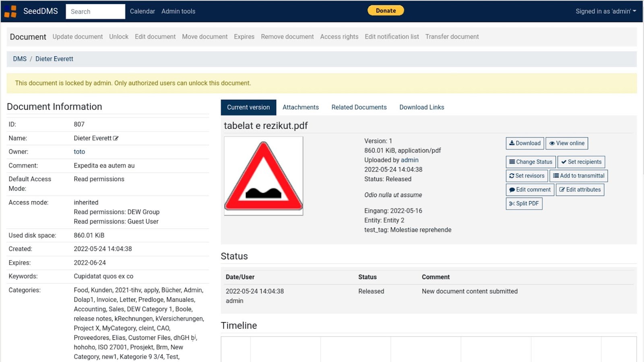Click the Set revisors button

(x=526, y=176)
